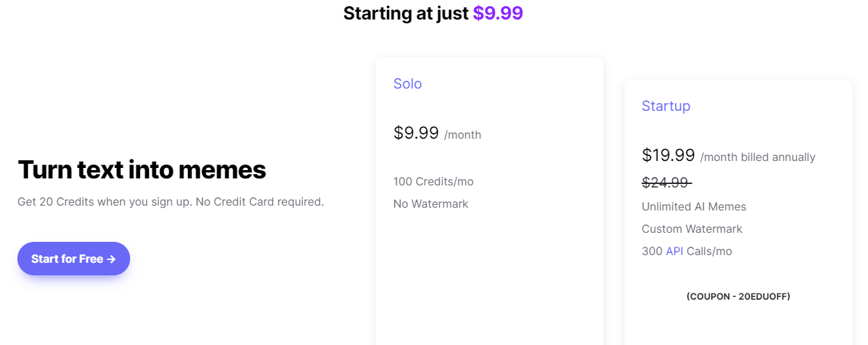Click the /month billed annually label

click(x=757, y=158)
